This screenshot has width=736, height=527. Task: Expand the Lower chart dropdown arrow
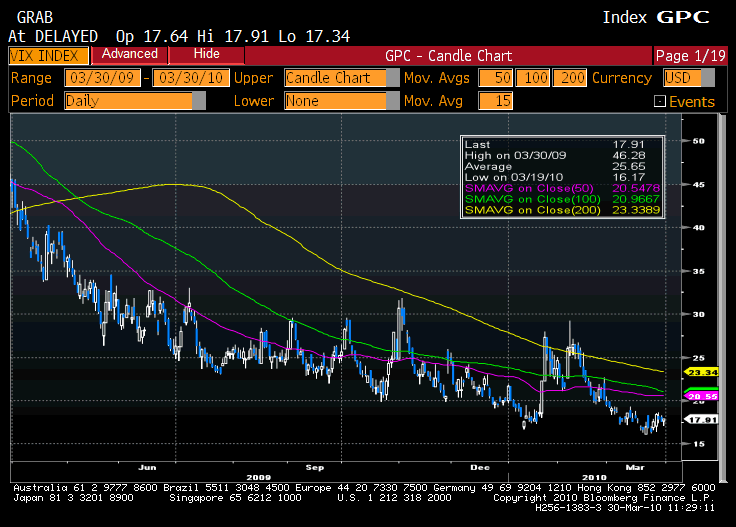(x=392, y=101)
